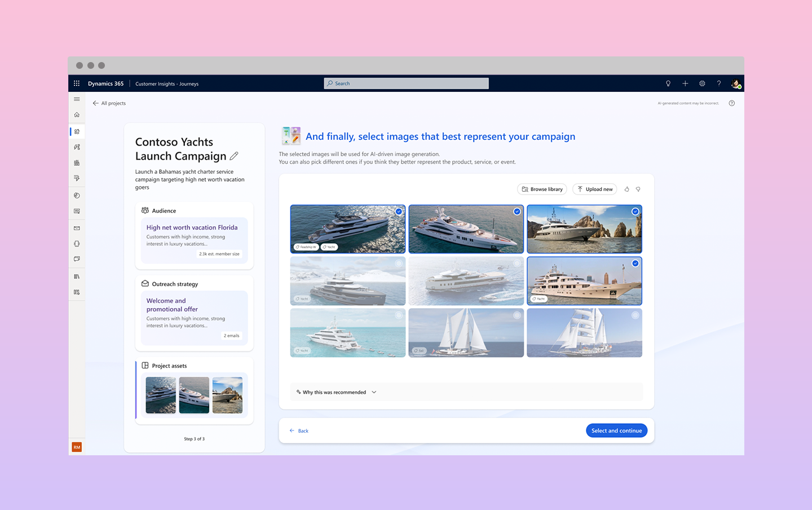The image size is (812, 510).
Task: Click the Browse library button
Action: coord(542,190)
